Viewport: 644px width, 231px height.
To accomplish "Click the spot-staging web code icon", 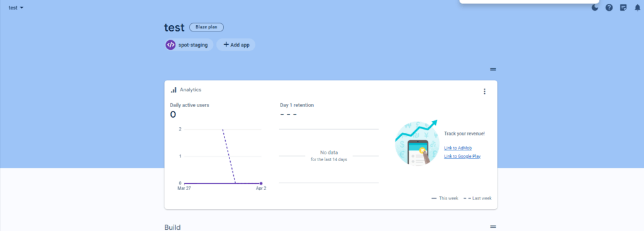I will [x=170, y=45].
